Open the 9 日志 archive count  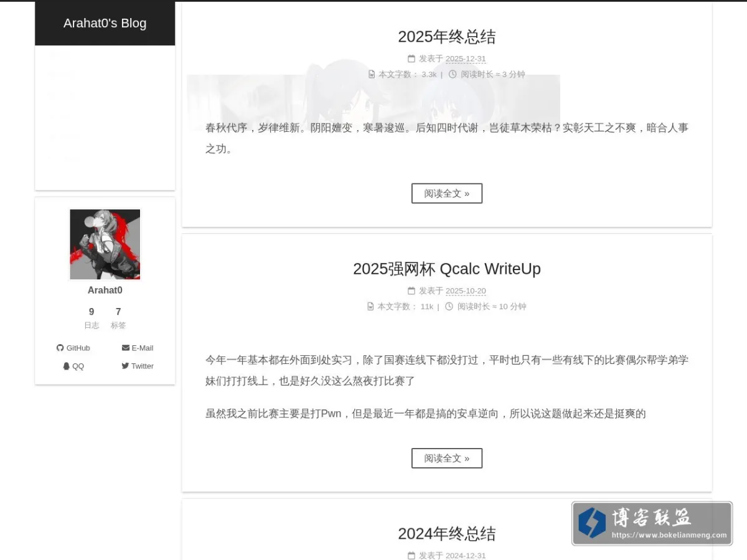point(92,317)
